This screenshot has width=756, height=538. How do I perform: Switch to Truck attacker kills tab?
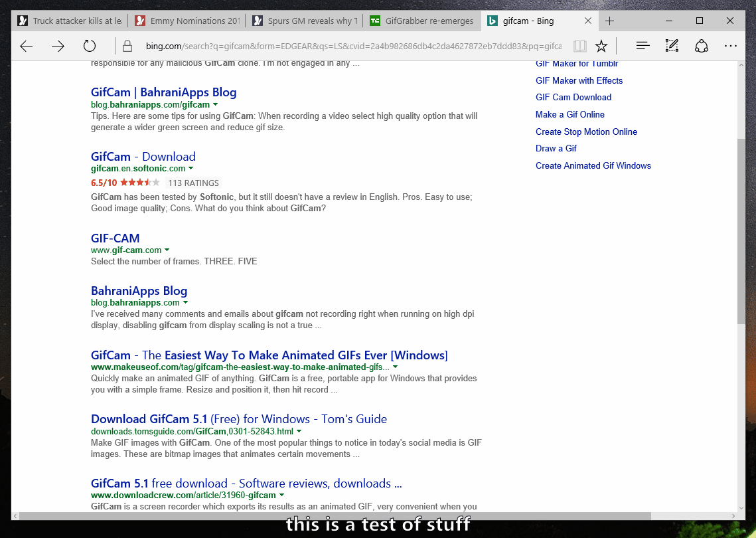click(70, 21)
